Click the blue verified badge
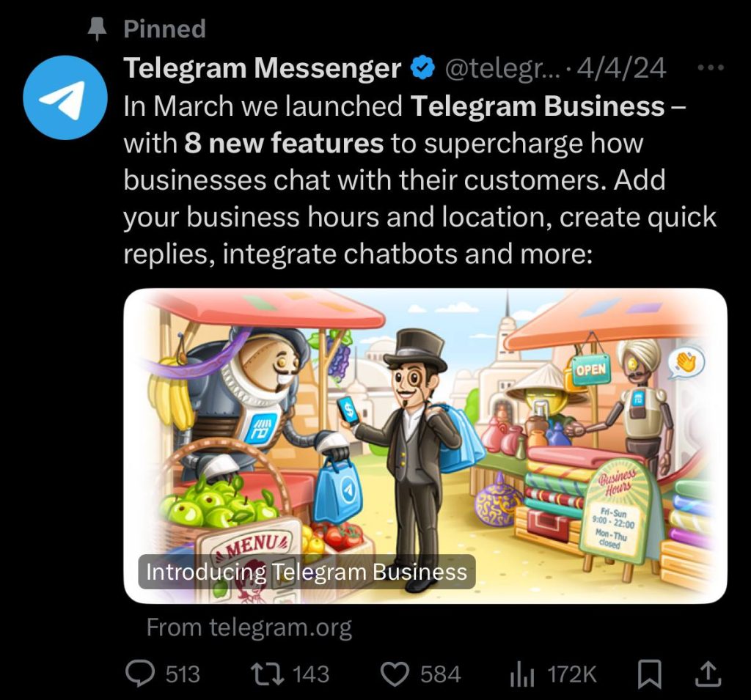Image resolution: width=751 pixels, height=700 pixels. 422,67
